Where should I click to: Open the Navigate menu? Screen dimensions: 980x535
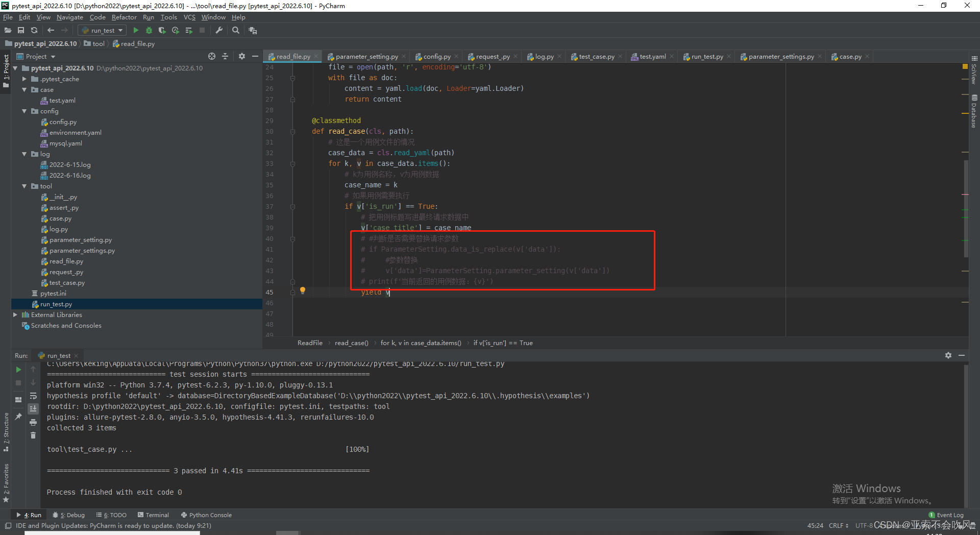click(69, 17)
